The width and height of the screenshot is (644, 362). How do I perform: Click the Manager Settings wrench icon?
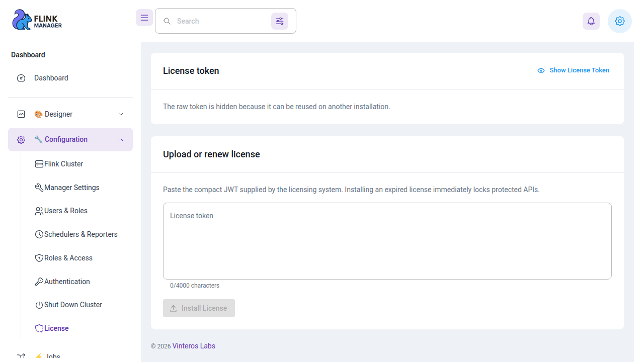39,188
